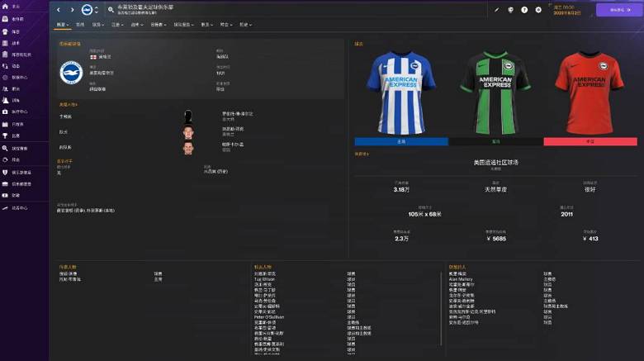Click the large Brighton crest in club details

coord(72,73)
